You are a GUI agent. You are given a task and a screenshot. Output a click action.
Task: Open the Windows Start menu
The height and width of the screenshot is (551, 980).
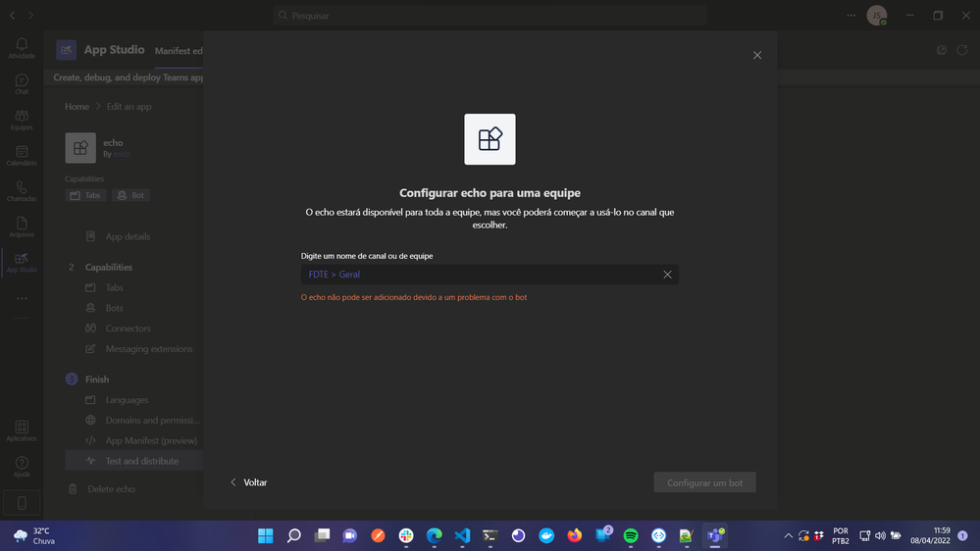click(266, 535)
